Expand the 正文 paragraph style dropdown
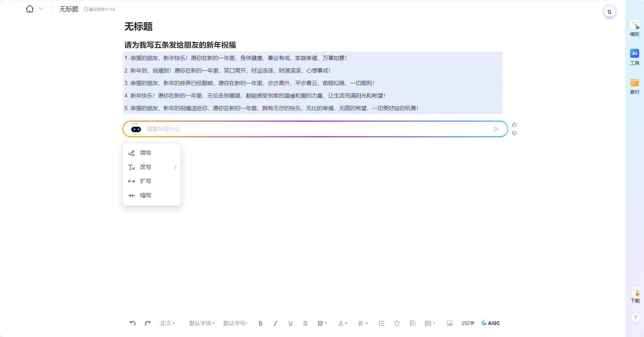 point(168,323)
